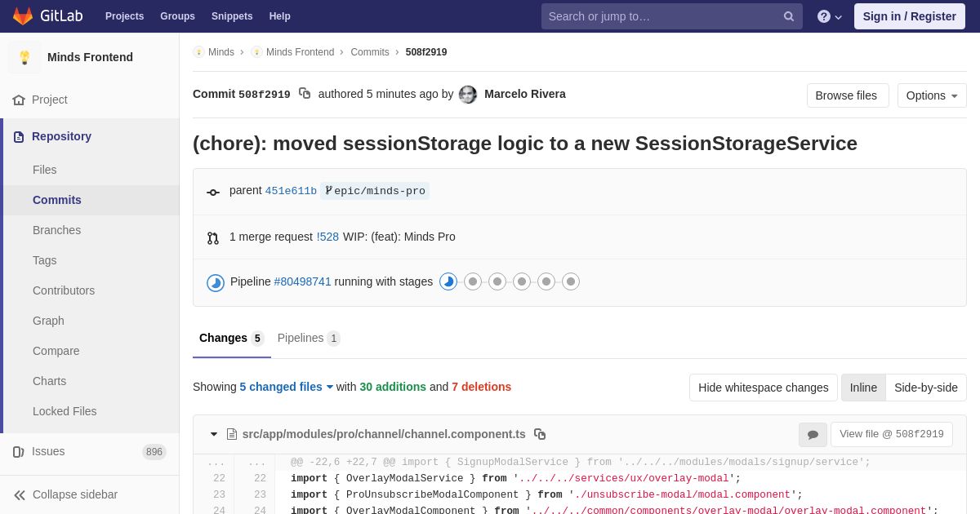
Task: Click the Repository document icon
Action: [x=19, y=137]
